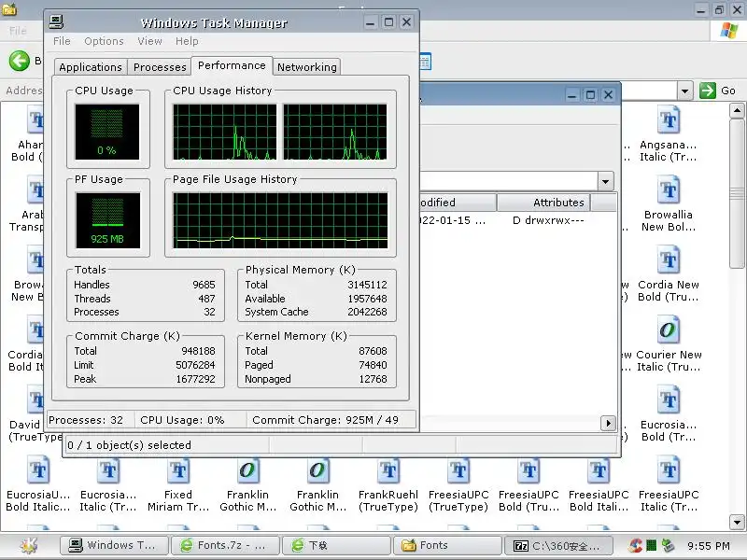
Task: Click the green Go arrow button
Action: (x=708, y=91)
